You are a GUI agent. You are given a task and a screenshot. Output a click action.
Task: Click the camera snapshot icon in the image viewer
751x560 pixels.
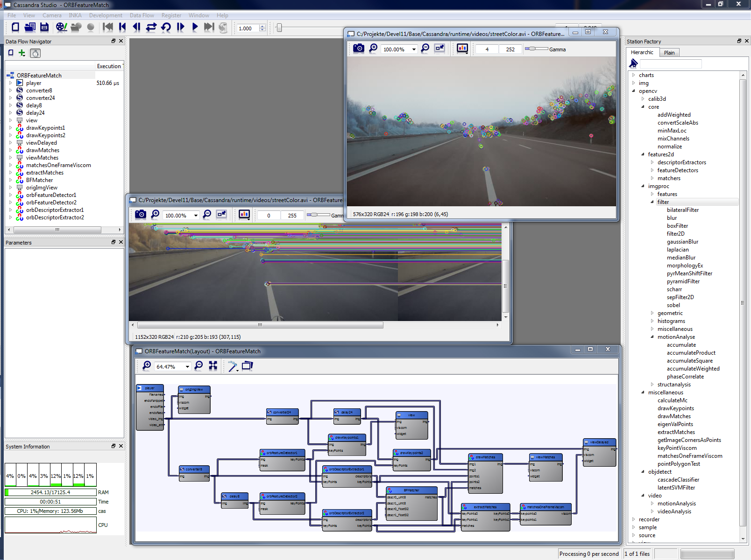(358, 48)
